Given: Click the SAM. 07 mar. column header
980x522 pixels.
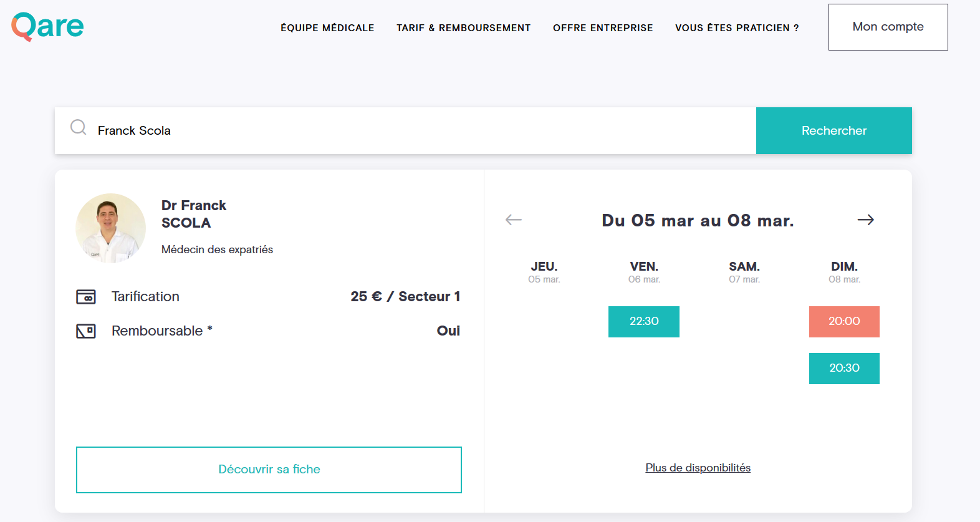Looking at the screenshot, I should (744, 273).
